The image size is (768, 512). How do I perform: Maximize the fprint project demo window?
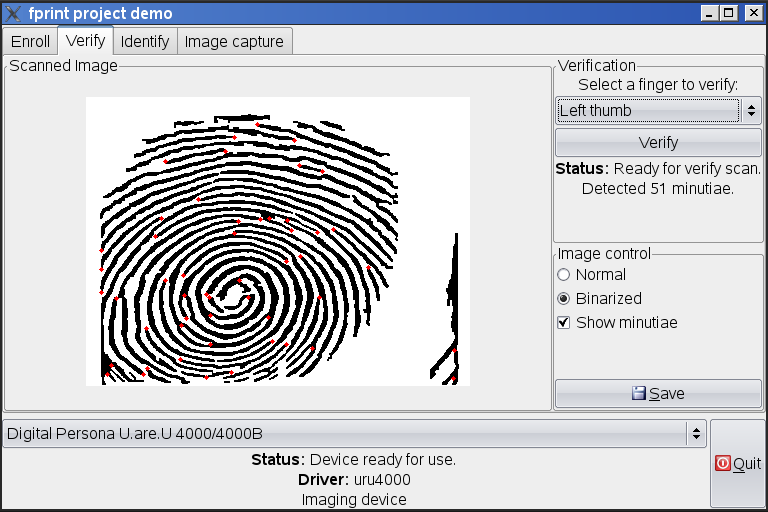729,13
